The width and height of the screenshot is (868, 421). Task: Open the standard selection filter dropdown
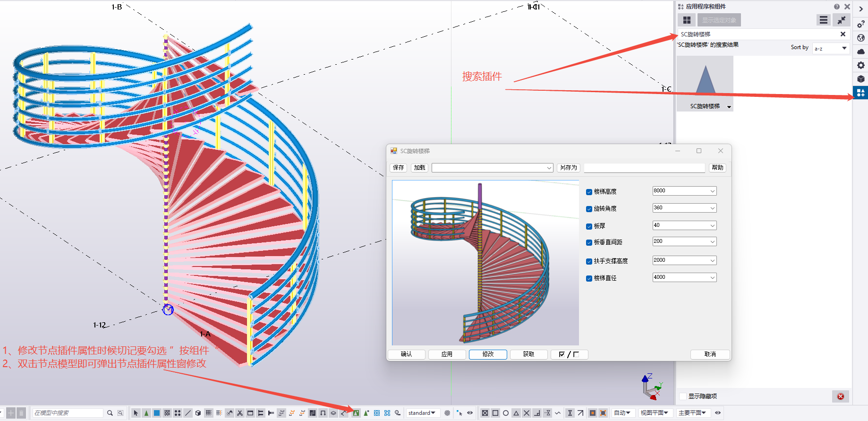[x=422, y=413]
